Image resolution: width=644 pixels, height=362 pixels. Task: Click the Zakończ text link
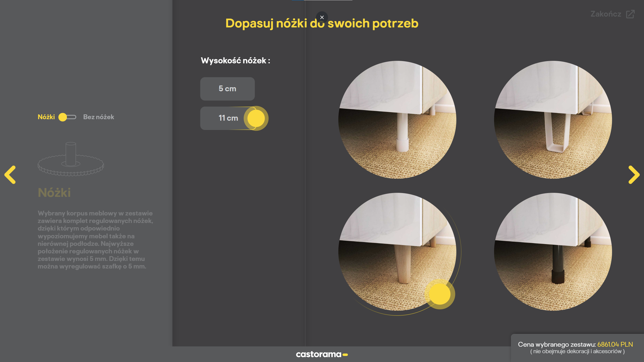point(606,14)
